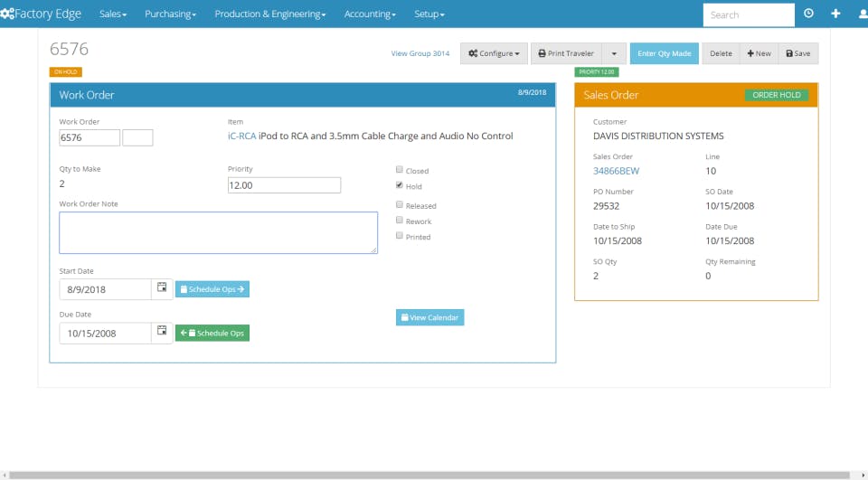868x480 pixels.
Task: Click the plus icon in top navbar
Action: (x=835, y=14)
